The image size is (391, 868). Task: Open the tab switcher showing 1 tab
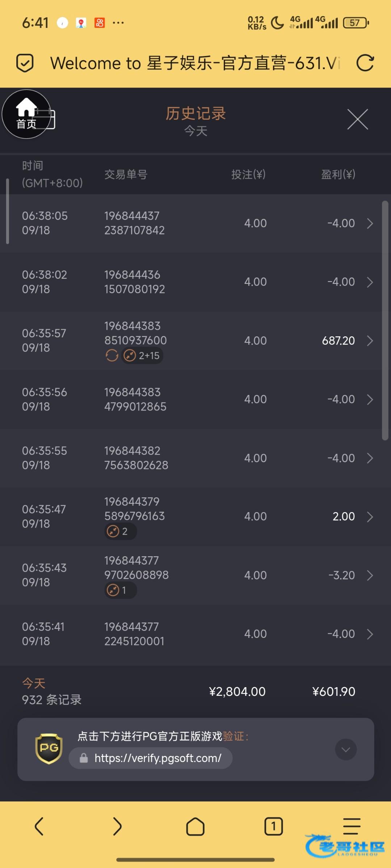273,826
